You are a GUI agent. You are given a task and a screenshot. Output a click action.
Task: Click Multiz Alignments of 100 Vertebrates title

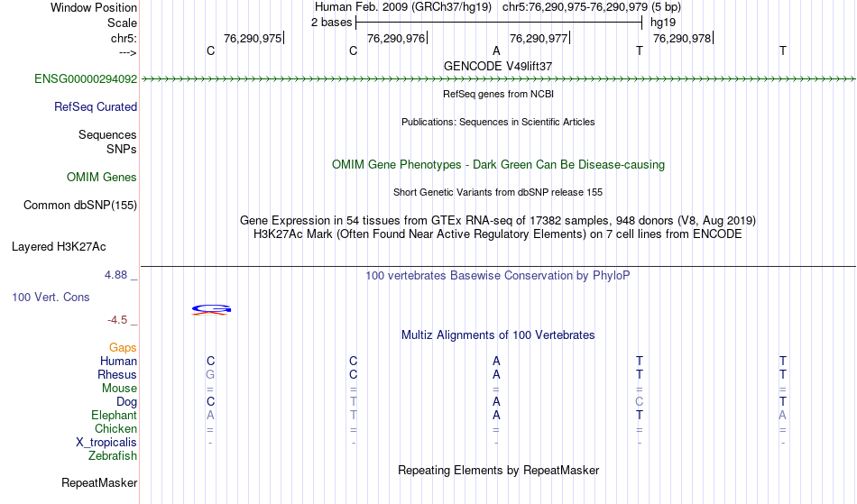tap(498, 335)
